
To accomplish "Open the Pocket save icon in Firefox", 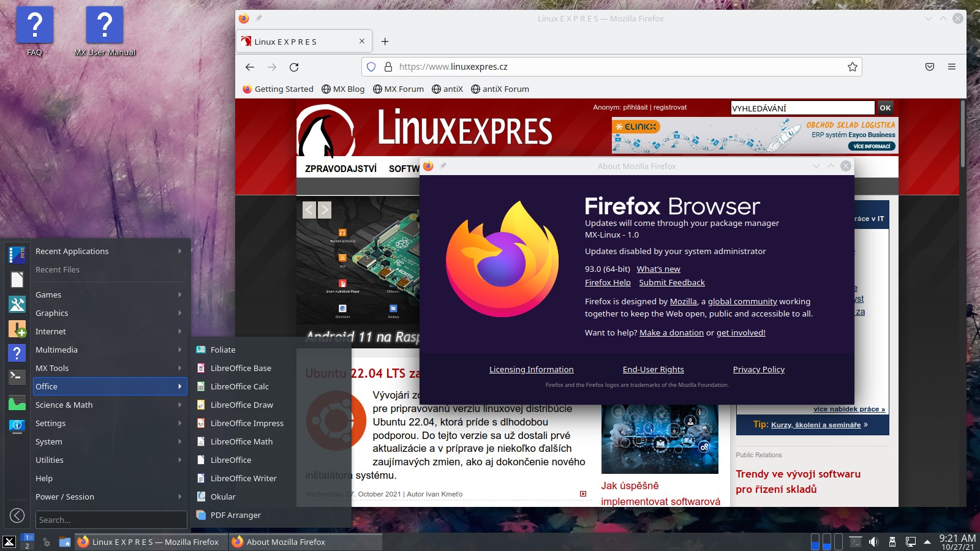I will point(930,67).
